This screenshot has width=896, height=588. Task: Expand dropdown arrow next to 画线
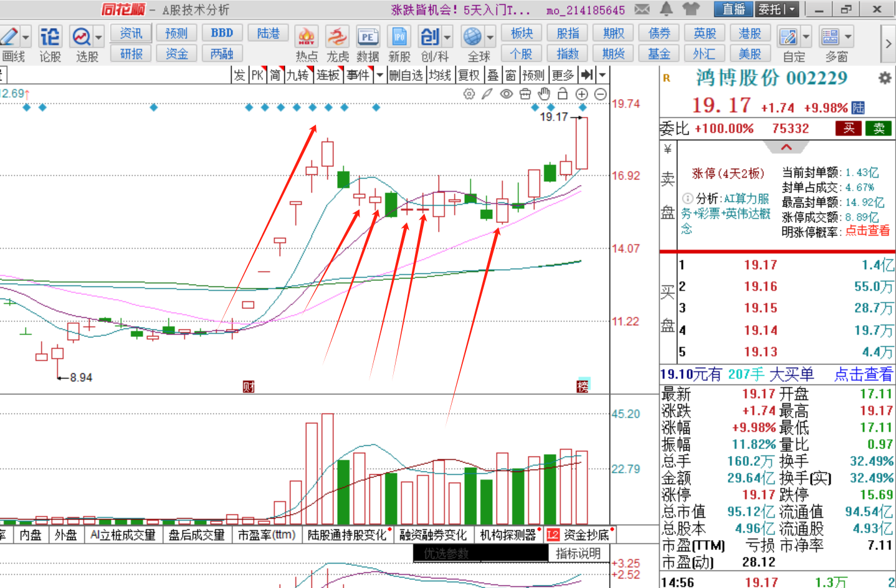click(x=26, y=37)
